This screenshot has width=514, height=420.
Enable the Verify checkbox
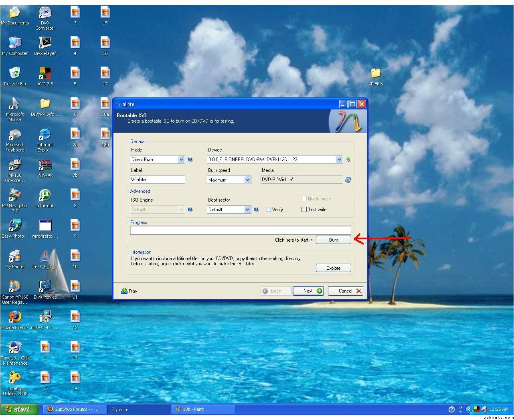point(269,210)
